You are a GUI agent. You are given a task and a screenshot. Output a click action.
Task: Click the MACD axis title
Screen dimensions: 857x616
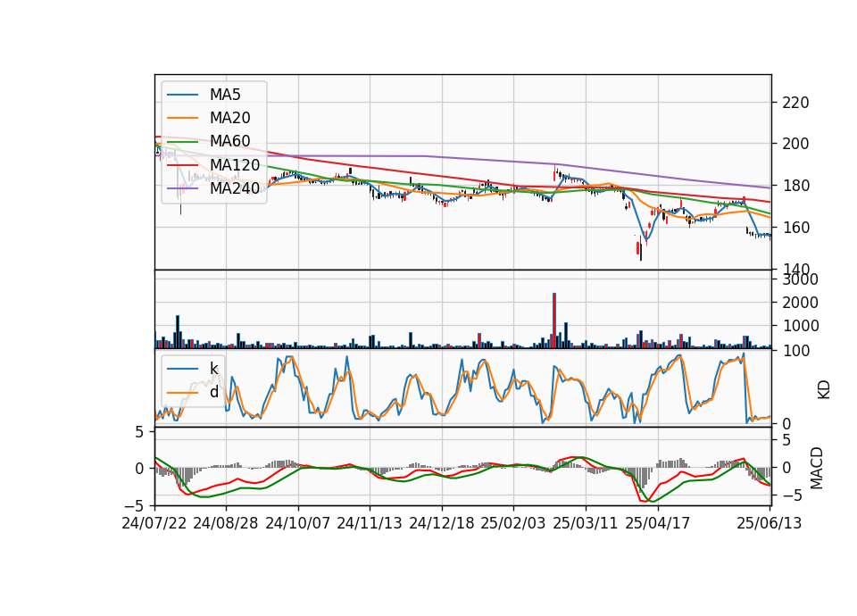[x=817, y=468]
